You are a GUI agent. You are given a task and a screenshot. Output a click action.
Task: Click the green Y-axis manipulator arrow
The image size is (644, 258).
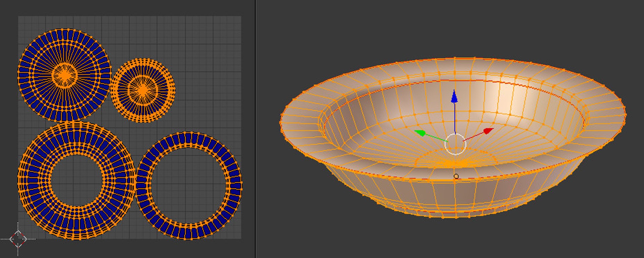420,133
